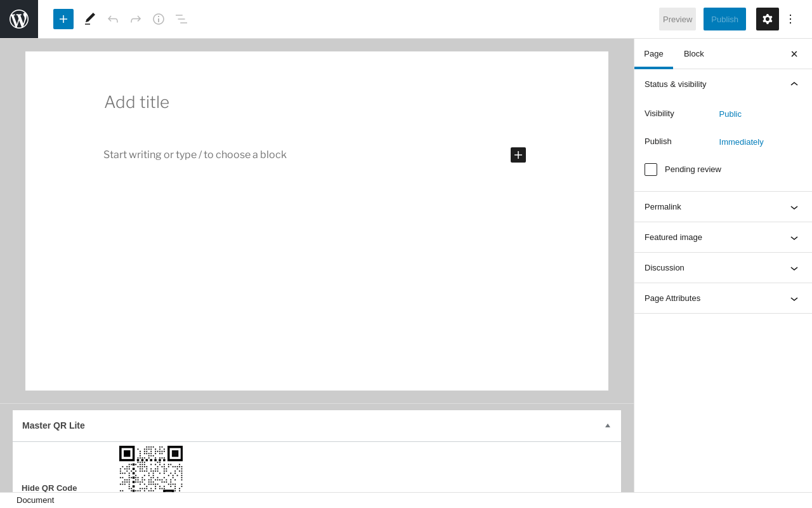Expand the Featured image panel
Viewport: 812px width, 508px height.
pyautogui.click(x=723, y=237)
